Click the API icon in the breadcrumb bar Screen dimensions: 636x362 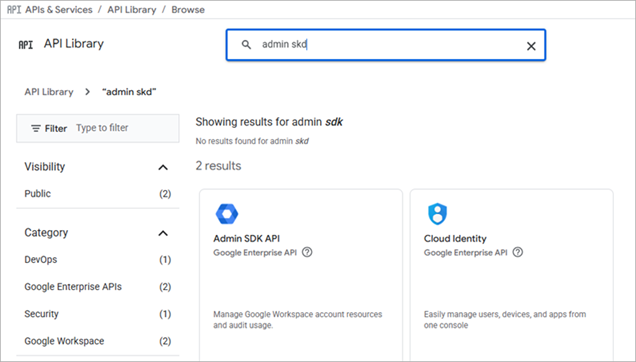[x=14, y=9]
